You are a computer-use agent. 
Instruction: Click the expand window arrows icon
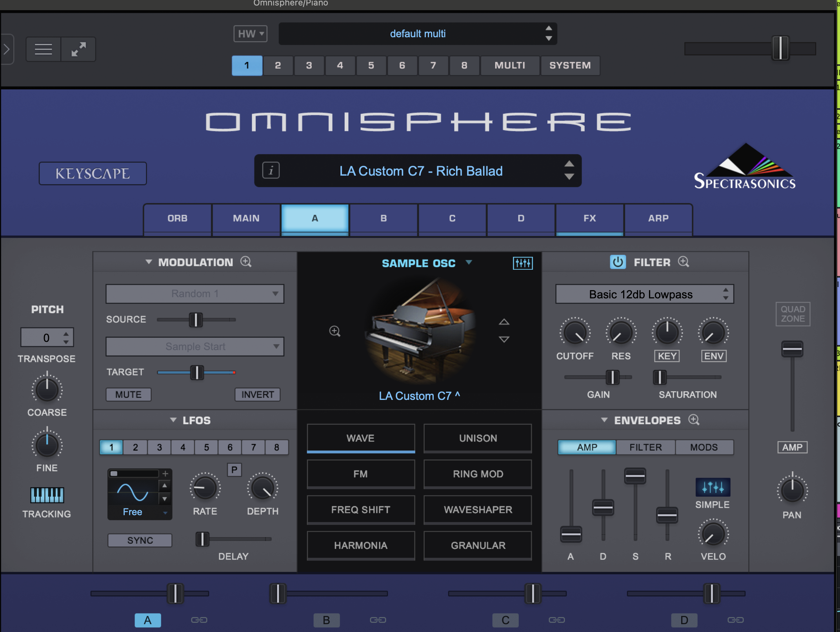[78, 49]
